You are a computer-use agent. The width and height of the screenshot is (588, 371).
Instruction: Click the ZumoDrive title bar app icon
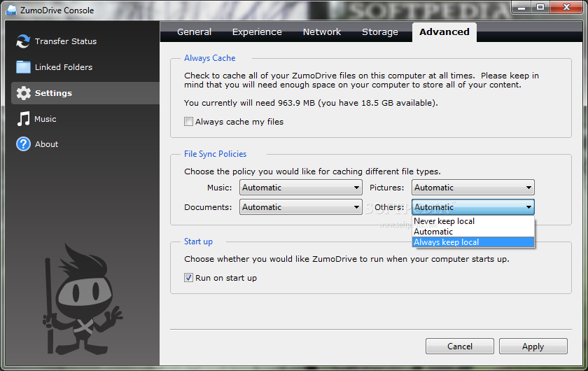11,10
